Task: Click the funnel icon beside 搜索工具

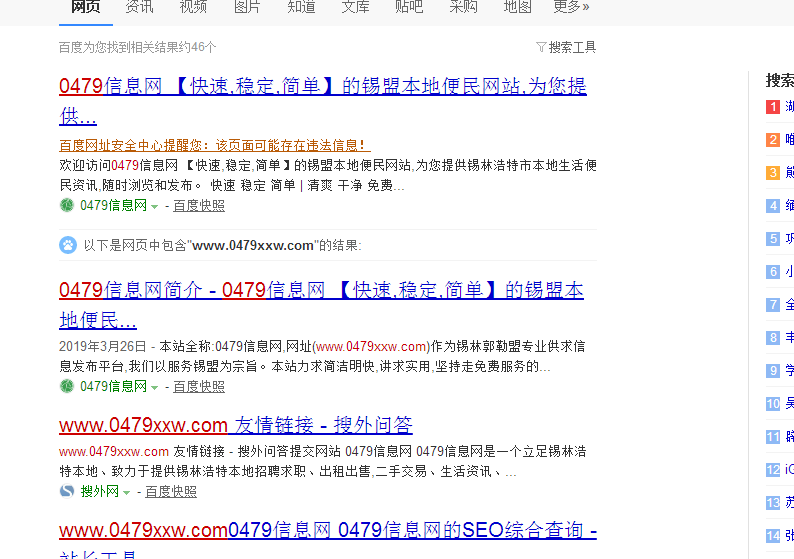Action: [x=541, y=47]
